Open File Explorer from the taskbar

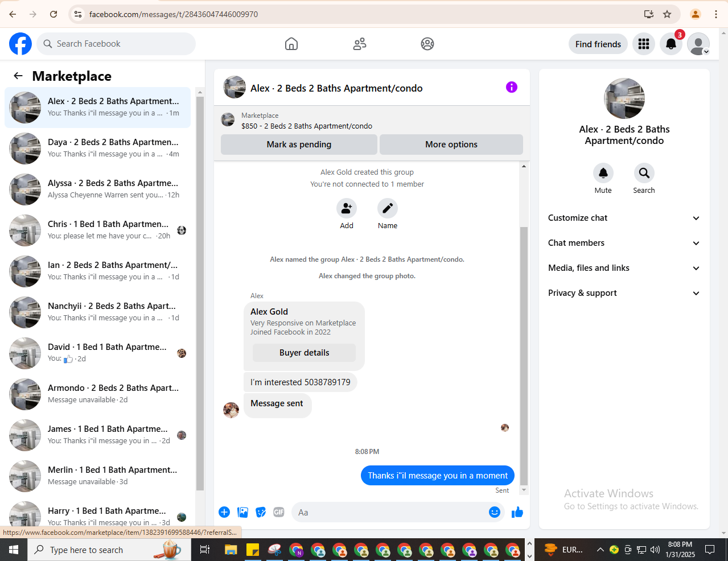pyautogui.click(x=231, y=550)
